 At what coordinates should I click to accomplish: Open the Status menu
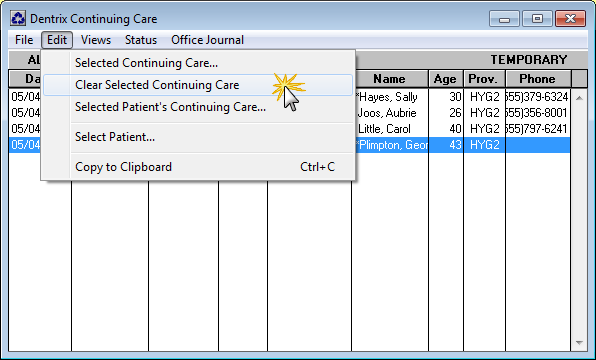141,40
